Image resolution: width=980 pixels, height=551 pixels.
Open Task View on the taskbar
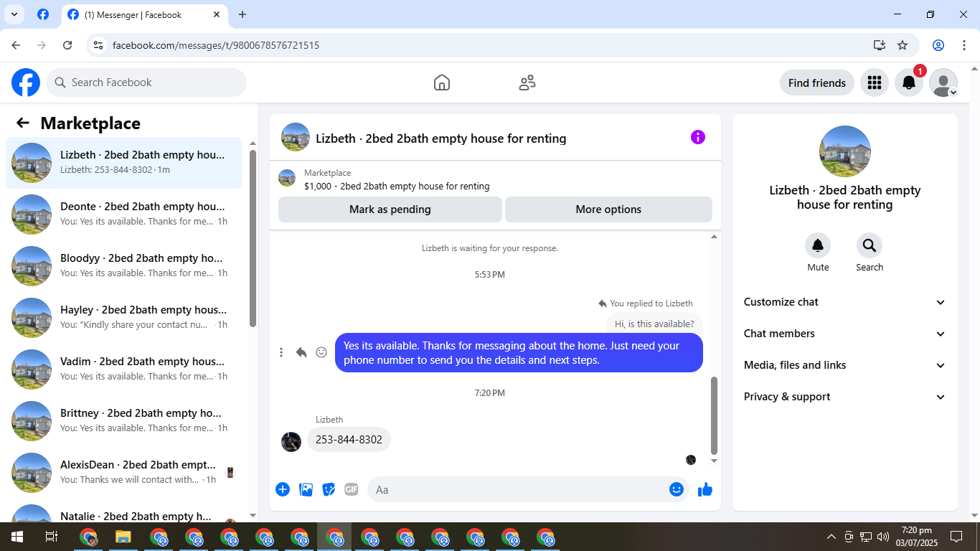coord(52,537)
